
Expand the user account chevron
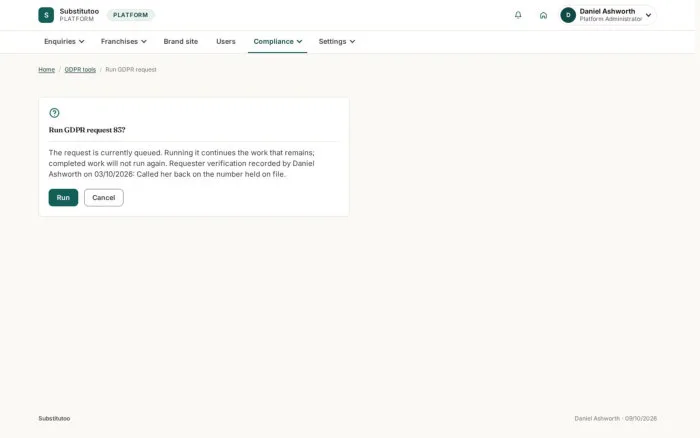pyautogui.click(x=648, y=15)
